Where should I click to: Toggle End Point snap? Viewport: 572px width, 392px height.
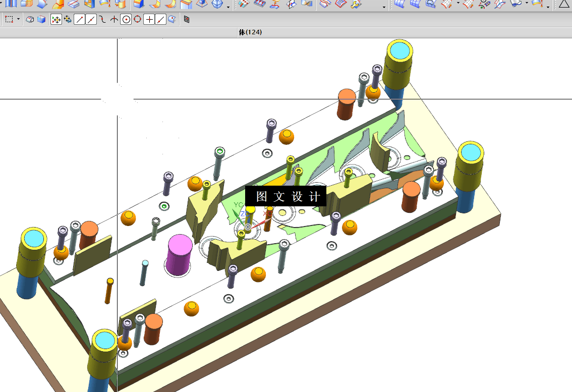click(79, 19)
